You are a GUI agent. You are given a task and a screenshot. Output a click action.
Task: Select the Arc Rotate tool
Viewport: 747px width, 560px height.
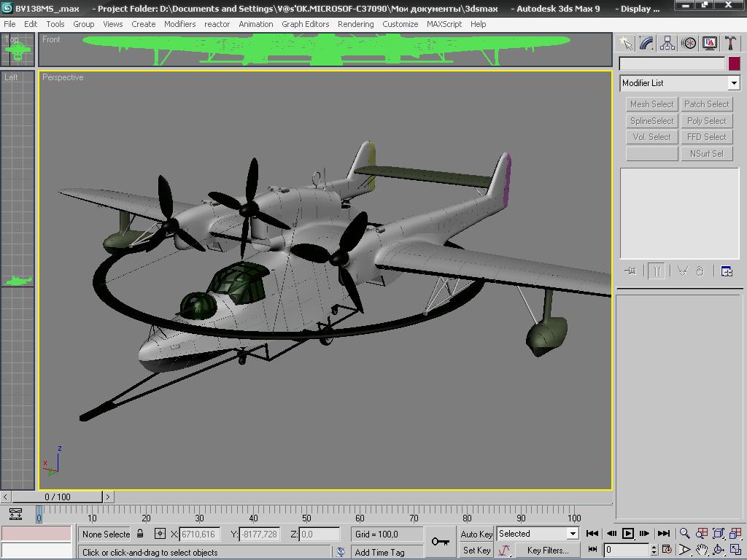tap(719, 550)
